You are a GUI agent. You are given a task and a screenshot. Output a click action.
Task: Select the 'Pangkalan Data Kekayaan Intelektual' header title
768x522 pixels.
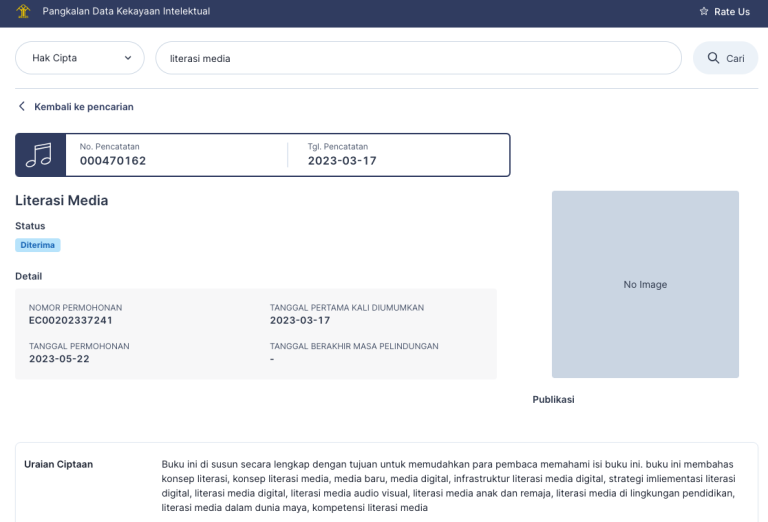click(x=126, y=12)
